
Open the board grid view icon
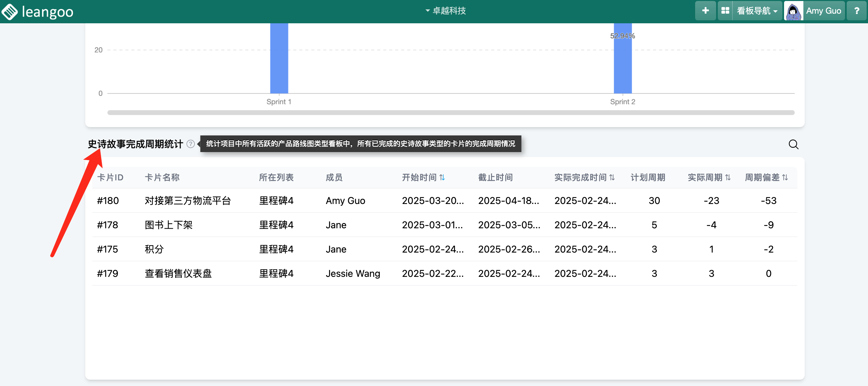(x=725, y=11)
